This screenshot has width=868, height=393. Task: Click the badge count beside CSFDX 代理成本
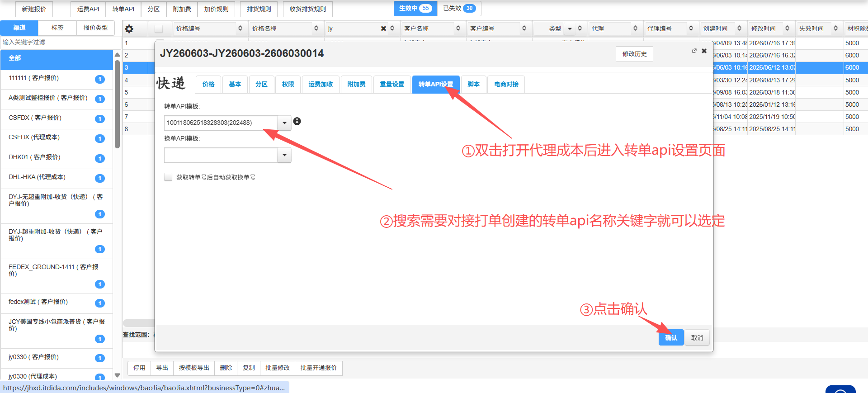(x=100, y=138)
